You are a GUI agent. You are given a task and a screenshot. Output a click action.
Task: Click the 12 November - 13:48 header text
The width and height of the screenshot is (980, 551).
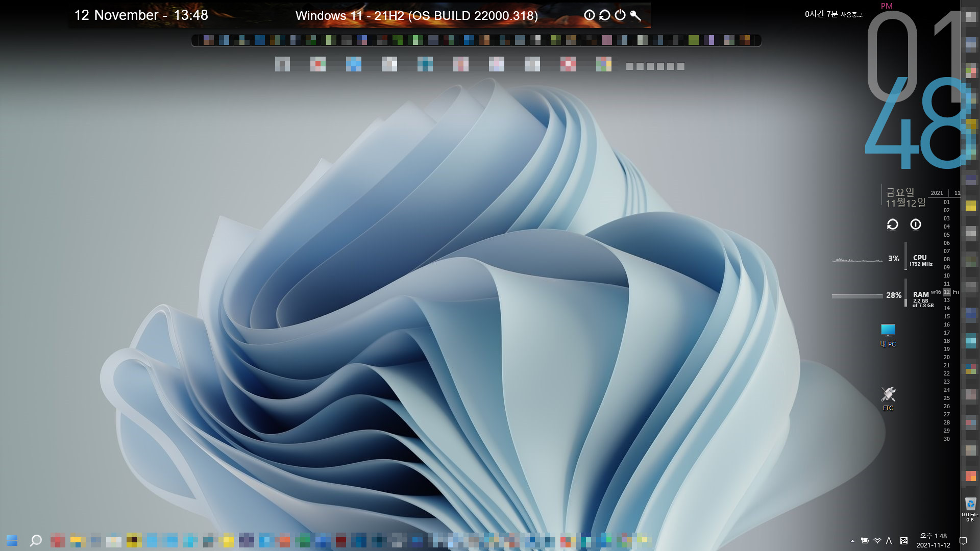[141, 15]
